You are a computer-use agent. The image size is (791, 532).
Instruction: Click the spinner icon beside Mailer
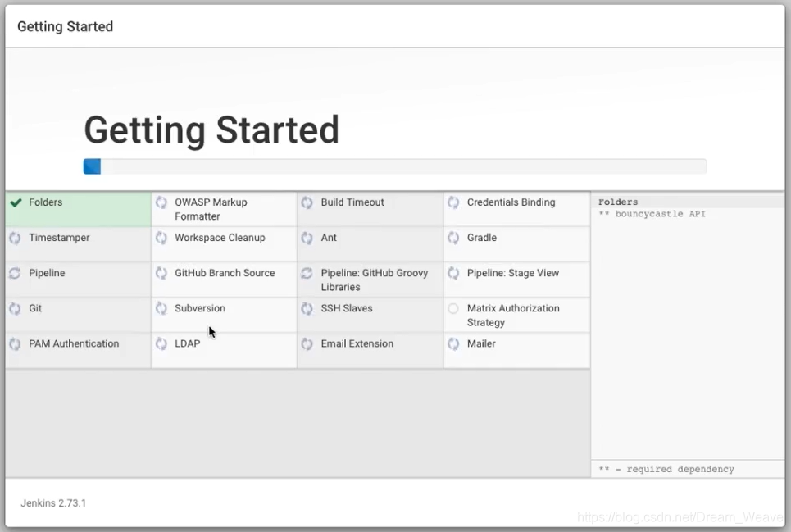[453, 343]
